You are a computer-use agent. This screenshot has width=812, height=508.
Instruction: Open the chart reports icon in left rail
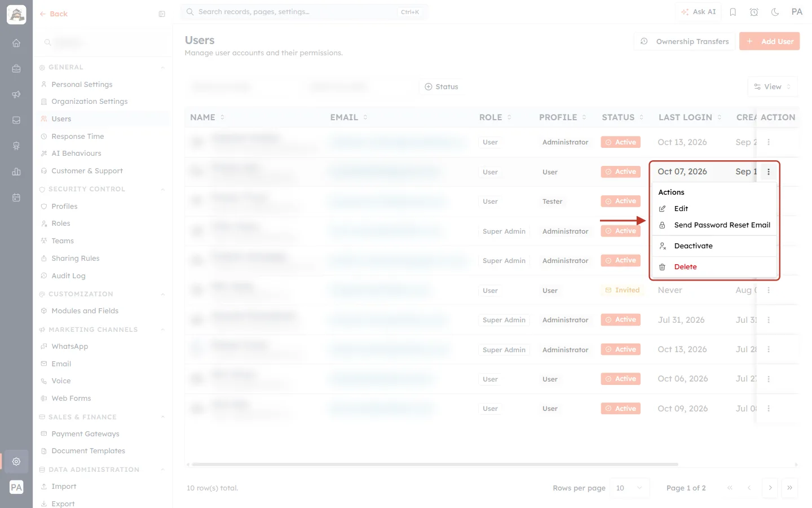click(x=16, y=172)
